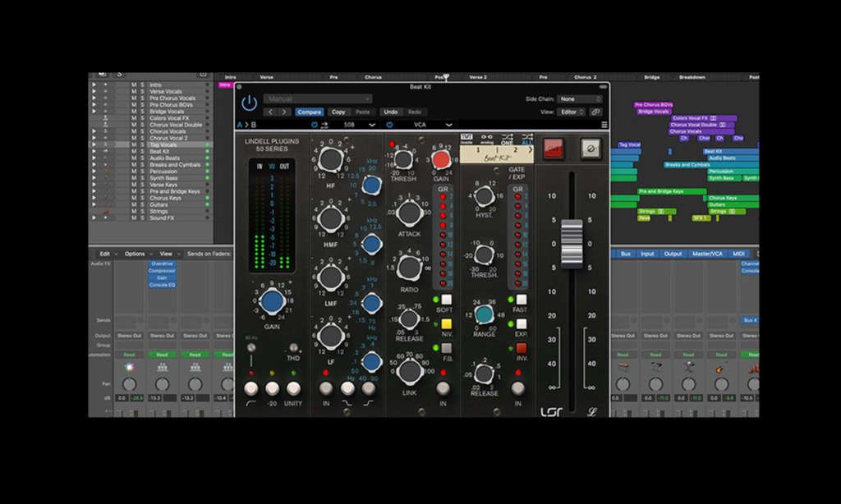Expand the Beat Kit track disclosure triangle
The image size is (841, 504).
click(94, 151)
